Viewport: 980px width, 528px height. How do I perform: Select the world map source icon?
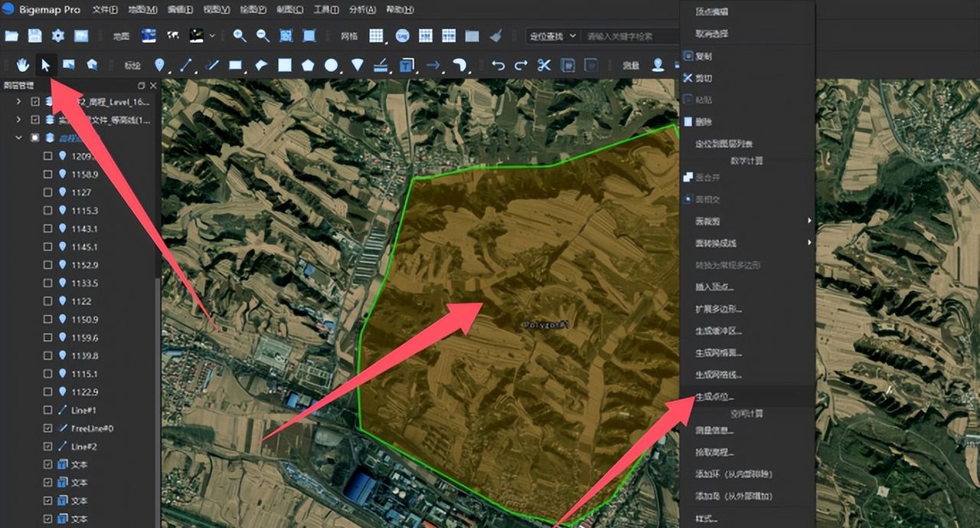(x=173, y=35)
